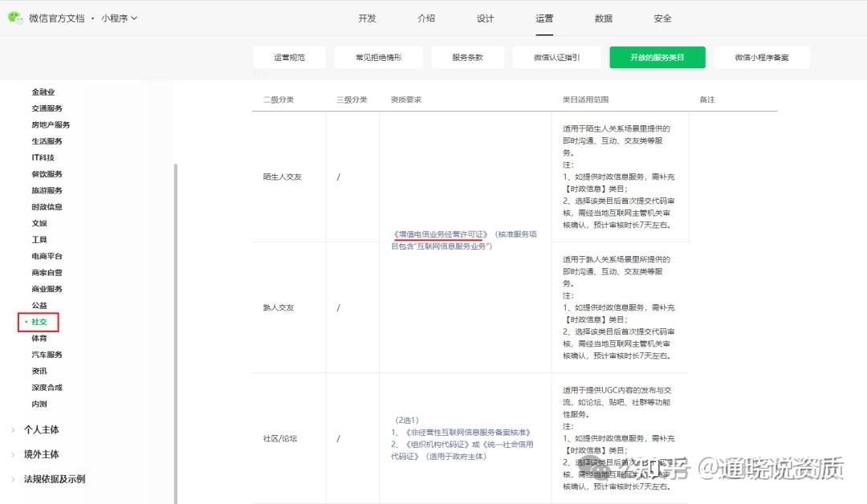The height and width of the screenshot is (504, 867).
Task: Expand the 法规依据及示例 section arrow
Action: pos(13,480)
